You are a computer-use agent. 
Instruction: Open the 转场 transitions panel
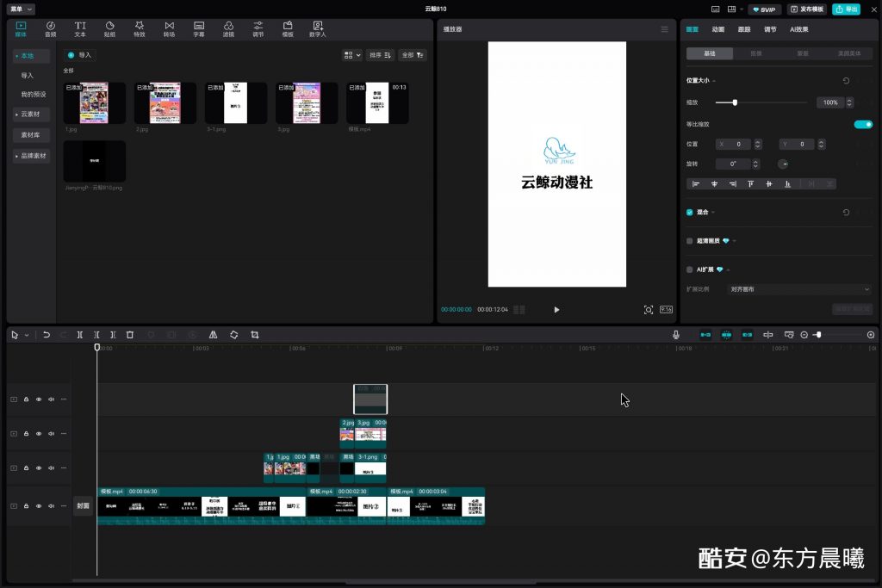click(x=170, y=29)
